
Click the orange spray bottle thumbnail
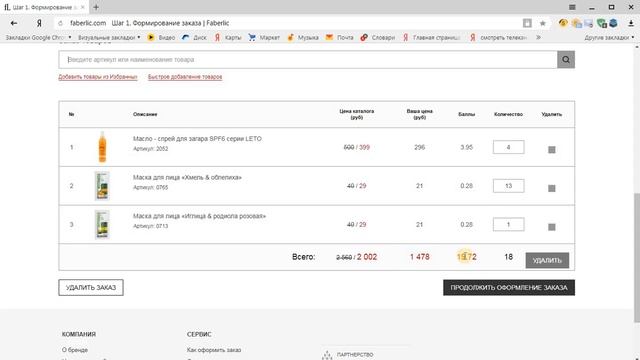coord(102,147)
